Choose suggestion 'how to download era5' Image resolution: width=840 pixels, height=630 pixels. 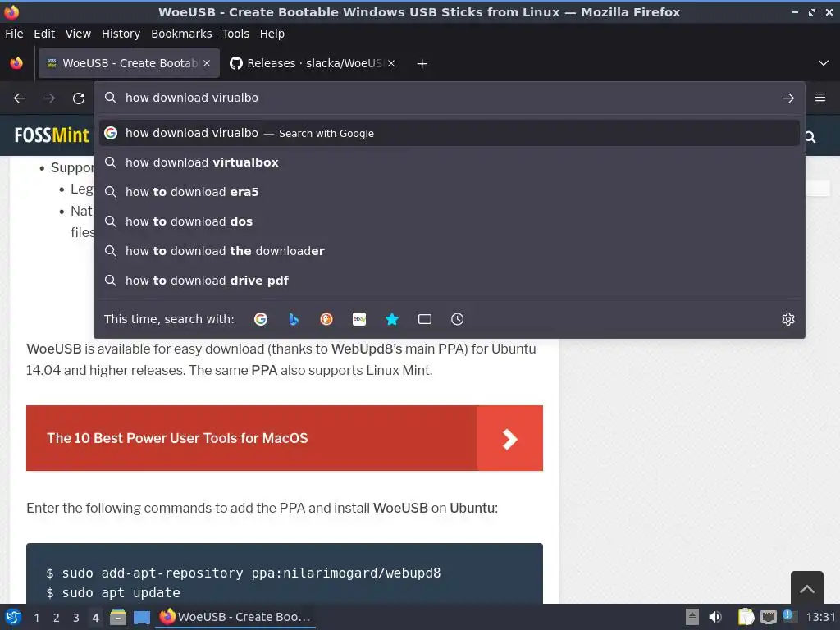click(450, 192)
